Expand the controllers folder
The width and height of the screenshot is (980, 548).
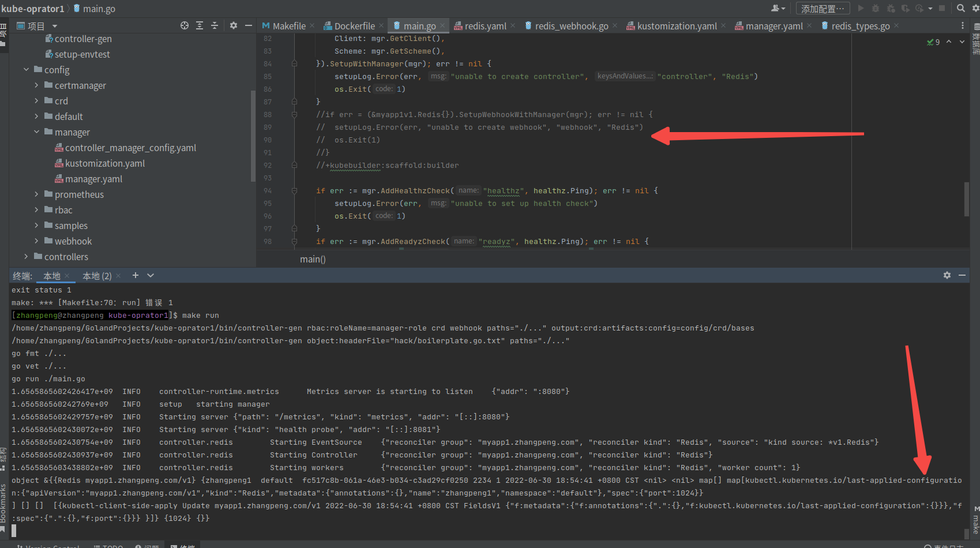26,257
